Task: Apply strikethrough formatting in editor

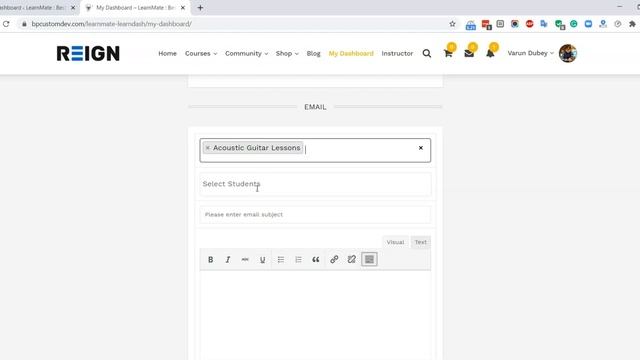Action: pos(245,260)
